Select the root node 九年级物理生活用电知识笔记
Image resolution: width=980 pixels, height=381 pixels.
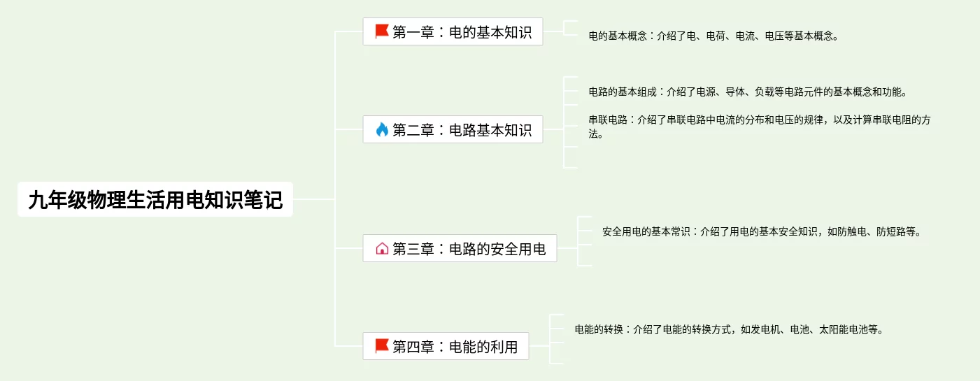[x=155, y=199]
